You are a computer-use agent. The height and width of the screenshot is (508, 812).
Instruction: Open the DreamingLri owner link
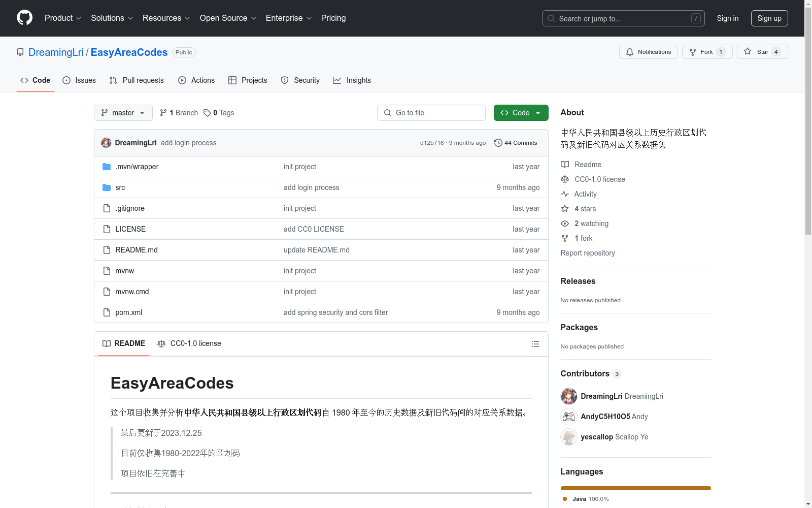(x=56, y=52)
